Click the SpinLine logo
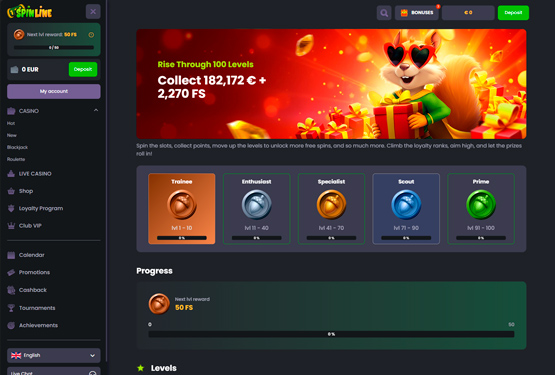 pyautogui.click(x=30, y=12)
